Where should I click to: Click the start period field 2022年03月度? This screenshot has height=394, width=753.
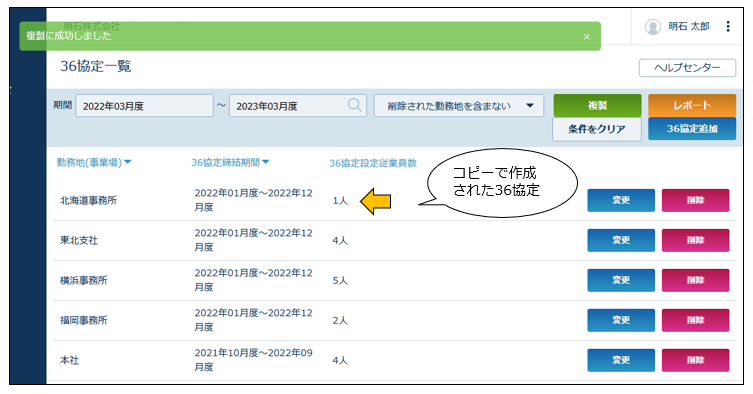pyautogui.click(x=145, y=106)
